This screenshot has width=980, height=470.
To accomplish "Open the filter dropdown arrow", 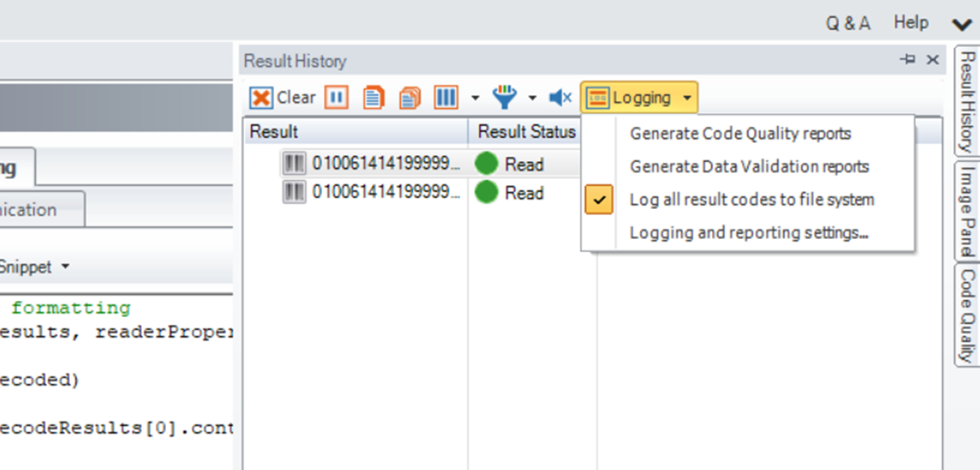I will pos(532,98).
